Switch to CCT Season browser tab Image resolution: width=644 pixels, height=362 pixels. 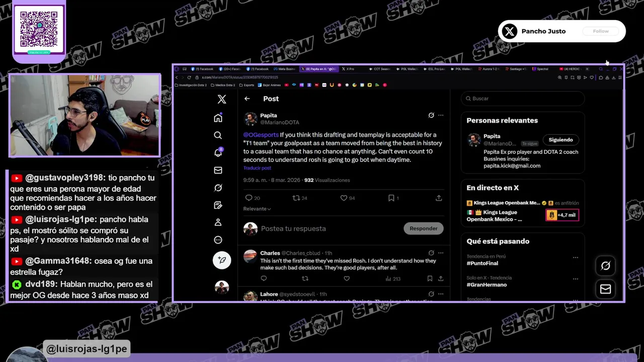tap(379, 69)
